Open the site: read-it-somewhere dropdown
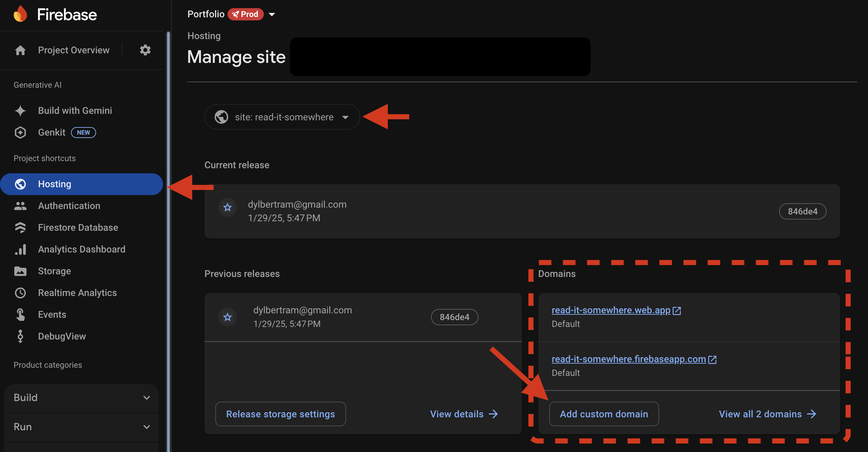The width and height of the screenshot is (868, 452). click(282, 117)
